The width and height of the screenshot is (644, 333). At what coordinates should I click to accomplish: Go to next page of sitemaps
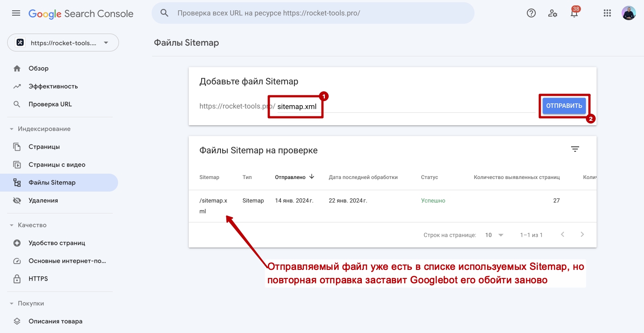pos(582,235)
